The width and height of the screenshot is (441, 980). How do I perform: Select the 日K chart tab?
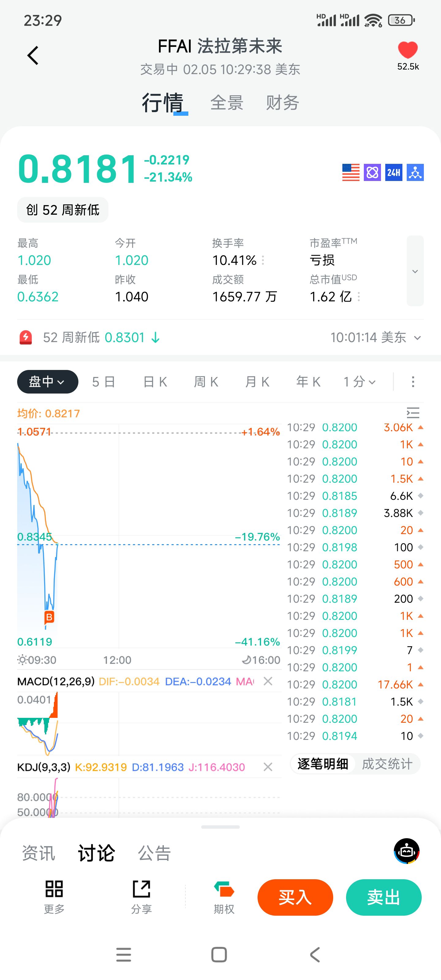[x=155, y=382]
